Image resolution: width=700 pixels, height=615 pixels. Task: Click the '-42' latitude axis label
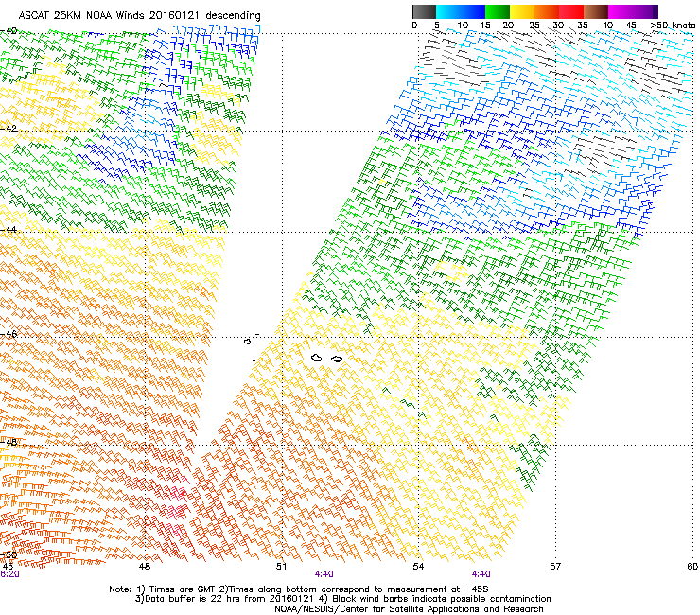click(x=9, y=128)
